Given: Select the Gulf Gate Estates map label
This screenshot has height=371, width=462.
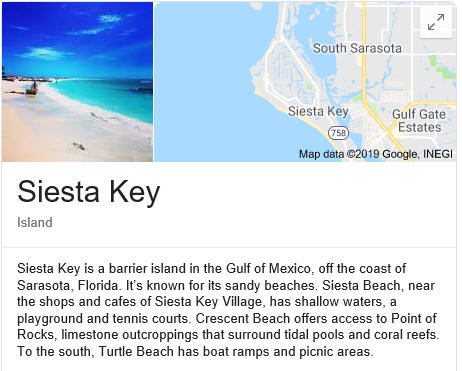Looking at the screenshot, I should pos(419,121).
